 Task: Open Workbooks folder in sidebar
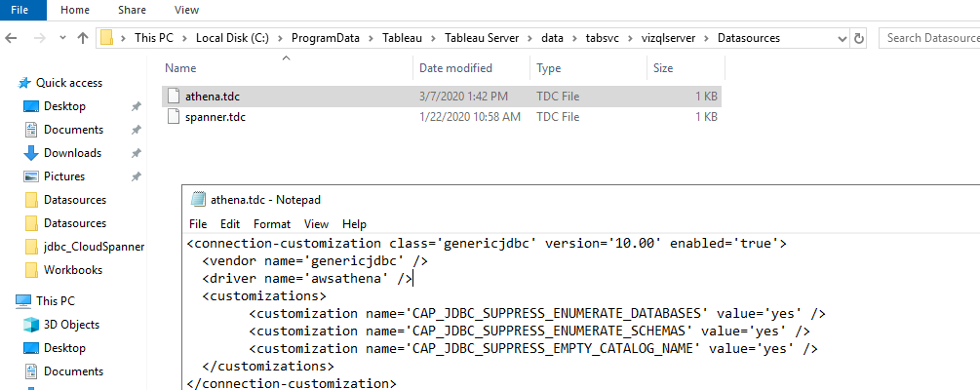pyautogui.click(x=72, y=270)
